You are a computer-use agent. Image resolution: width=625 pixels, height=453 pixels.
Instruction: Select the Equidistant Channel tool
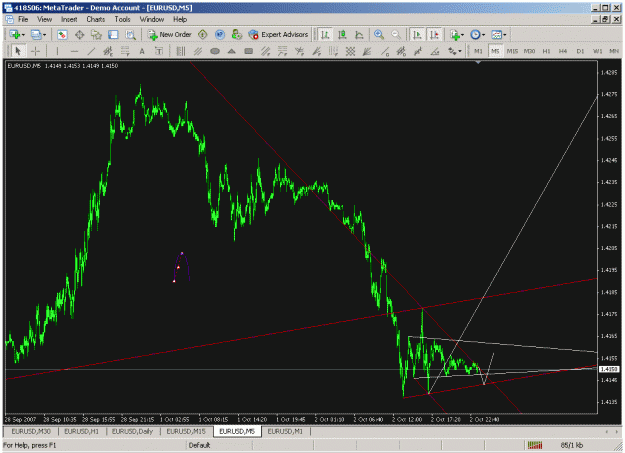point(108,51)
